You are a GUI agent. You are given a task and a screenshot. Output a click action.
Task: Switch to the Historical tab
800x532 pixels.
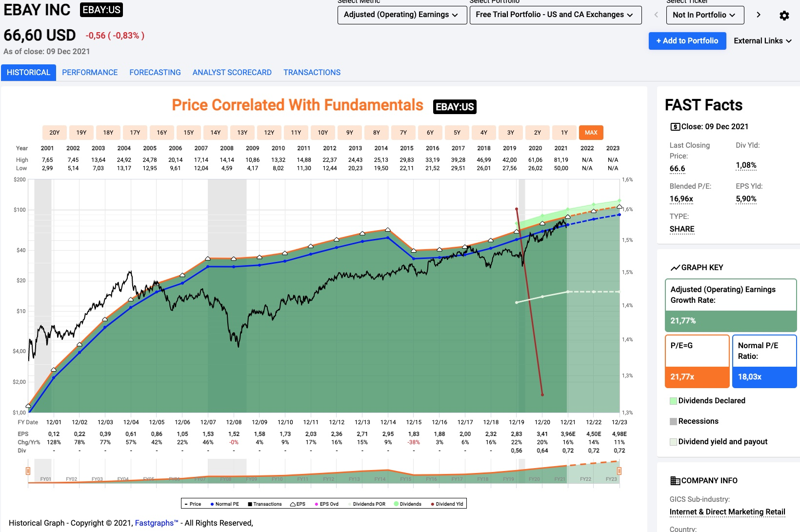tap(28, 73)
